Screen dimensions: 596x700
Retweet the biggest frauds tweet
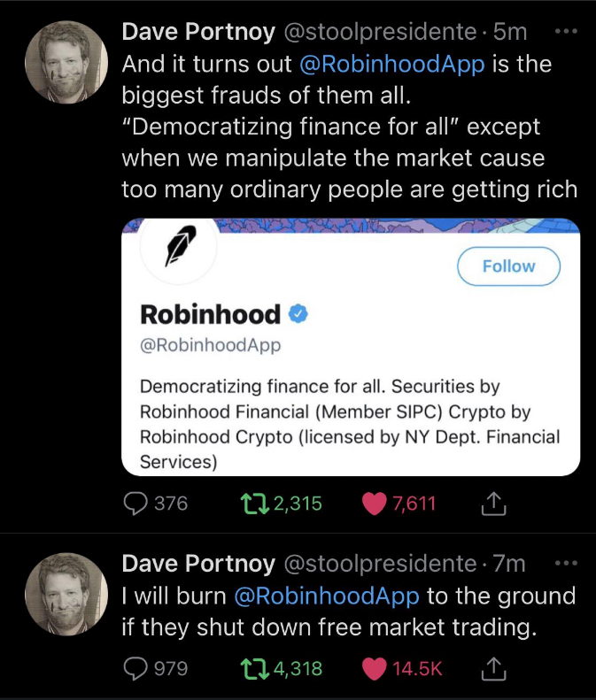coord(255,504)
